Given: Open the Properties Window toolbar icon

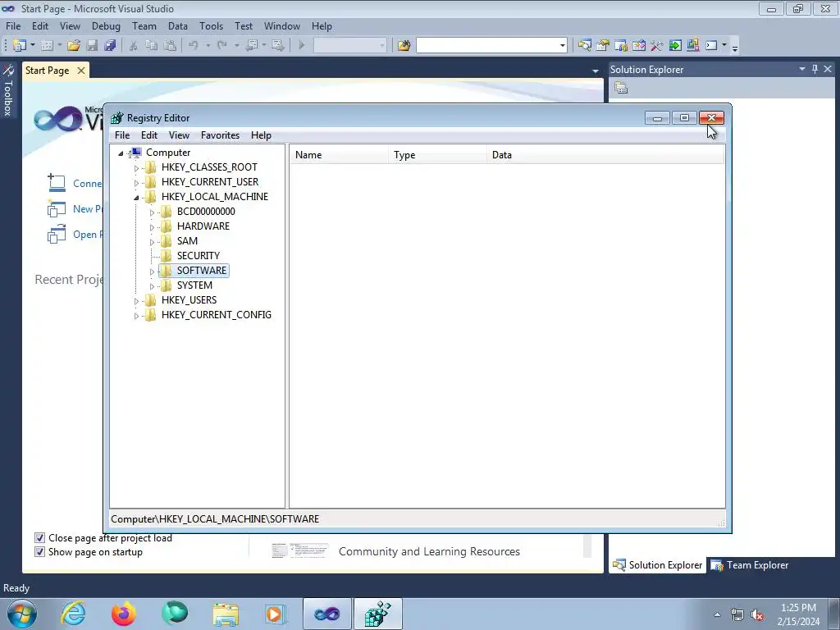Looking at the screenshot, I should 603,46.
